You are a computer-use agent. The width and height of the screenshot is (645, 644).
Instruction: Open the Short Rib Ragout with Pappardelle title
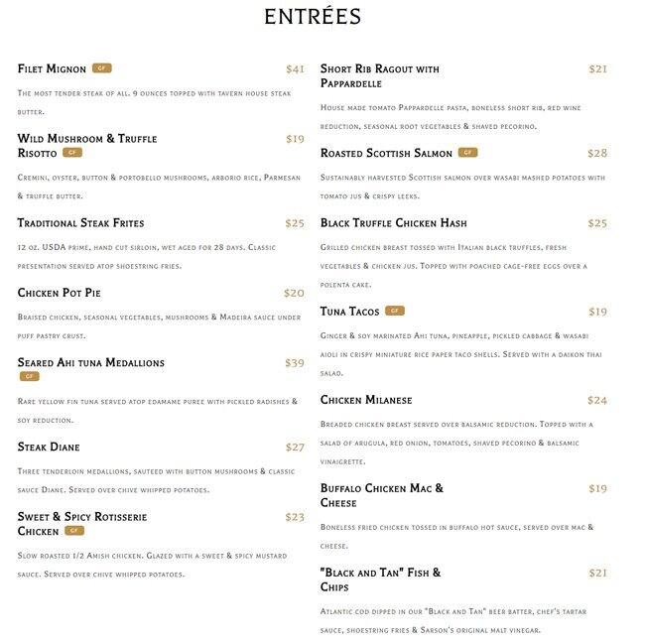click(379, 76)
